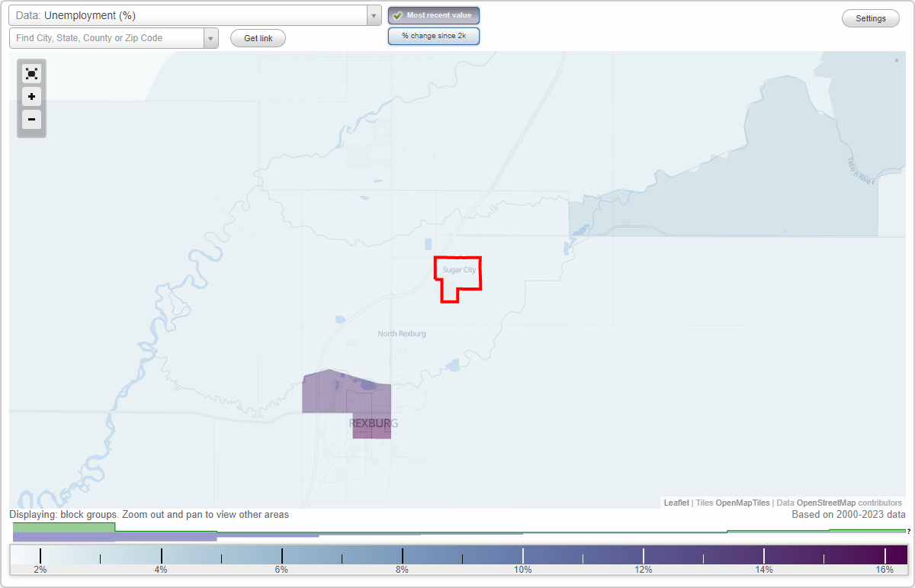Open the Unemployment dropdown arrow on the right
Viewport: 915px width, 588px height.
point(373,15)
